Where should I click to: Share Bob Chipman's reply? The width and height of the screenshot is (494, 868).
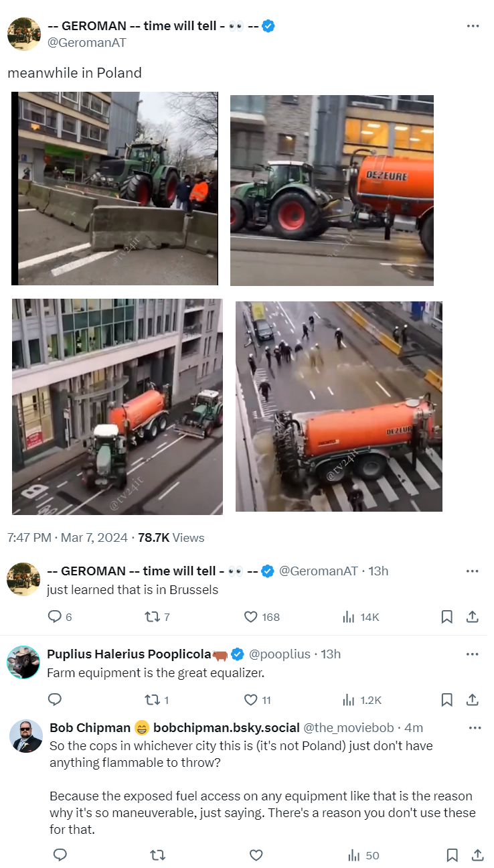(477, 855)
